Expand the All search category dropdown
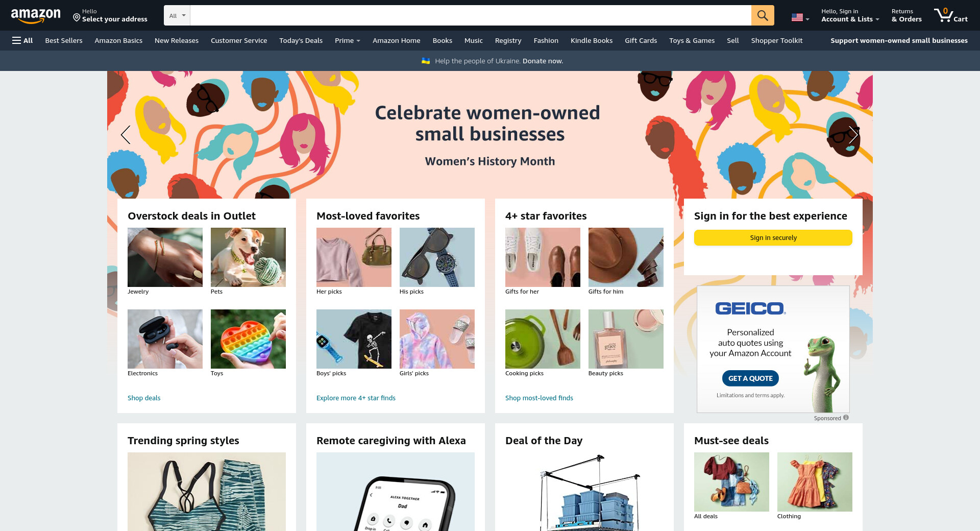This screenshot has width=980, height=531. pyautogui.click(x=177, y=15)
